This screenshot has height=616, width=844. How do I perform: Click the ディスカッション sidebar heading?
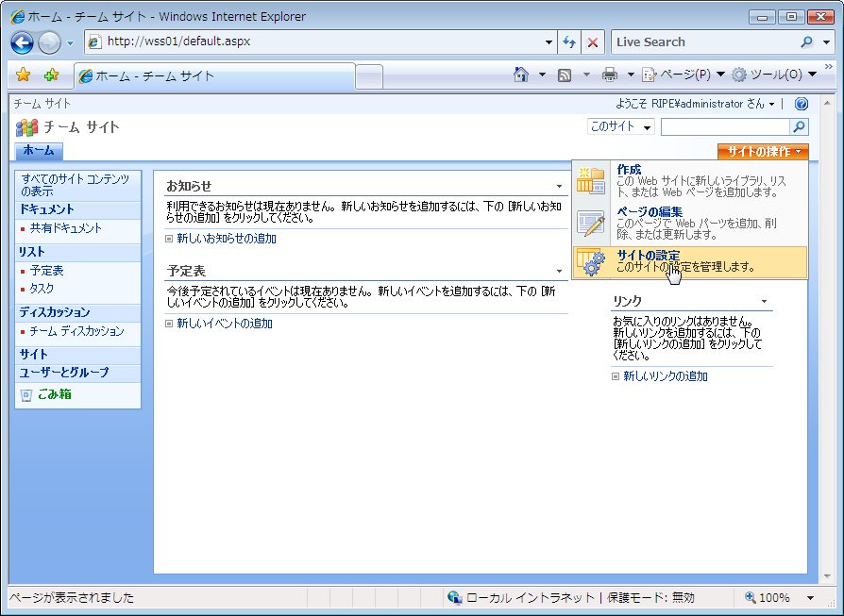coord(55,312)
